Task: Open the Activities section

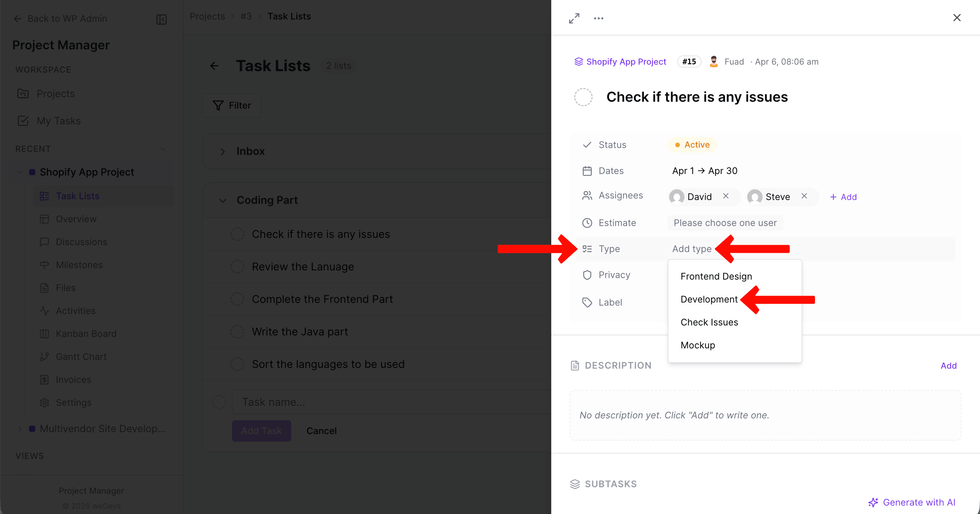Action: point(76,311)
